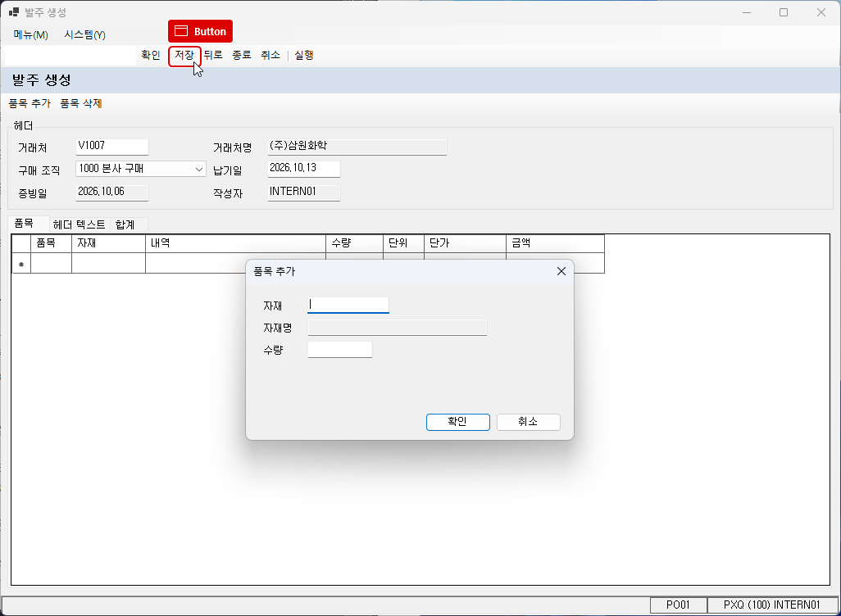The image size is (841, 616).
Task: Click the 자재 column header in grid
Action: click(x=108, y=243)
